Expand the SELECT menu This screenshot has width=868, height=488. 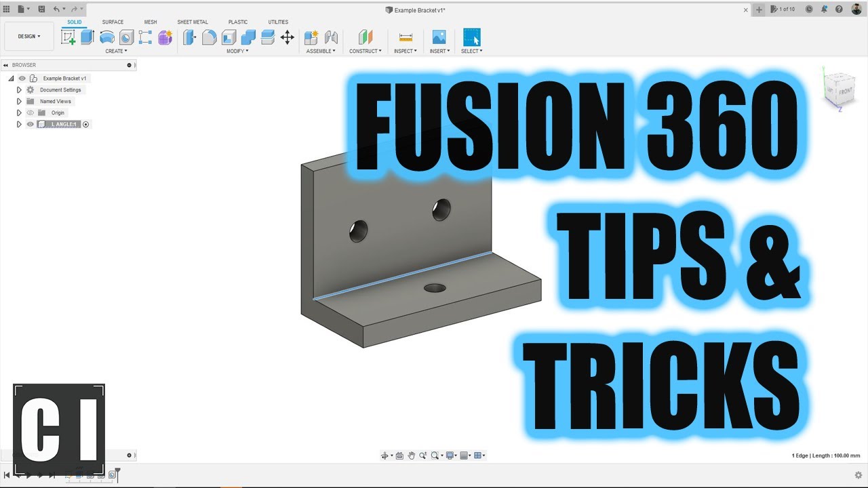click(472, 51)
